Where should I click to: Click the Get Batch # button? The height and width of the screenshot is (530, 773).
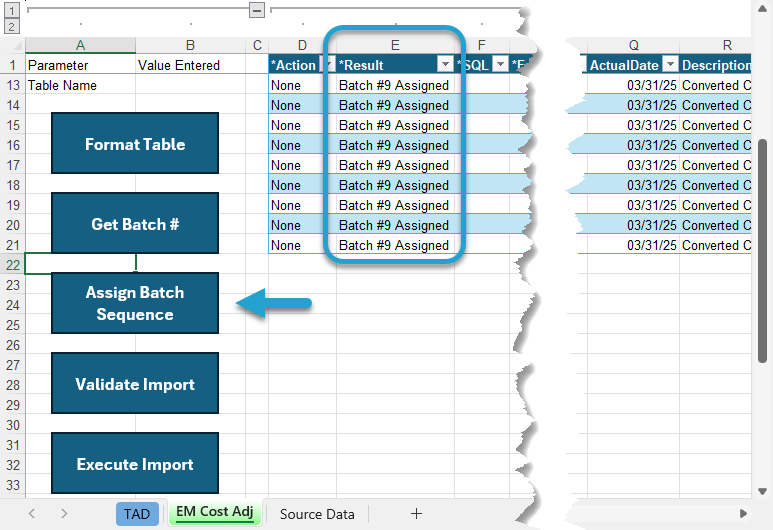135,223
